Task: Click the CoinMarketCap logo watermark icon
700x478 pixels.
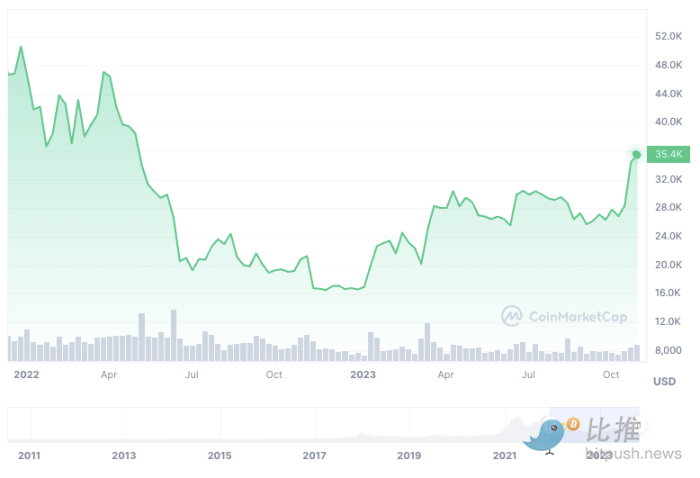Action: [x=512, y=316]
